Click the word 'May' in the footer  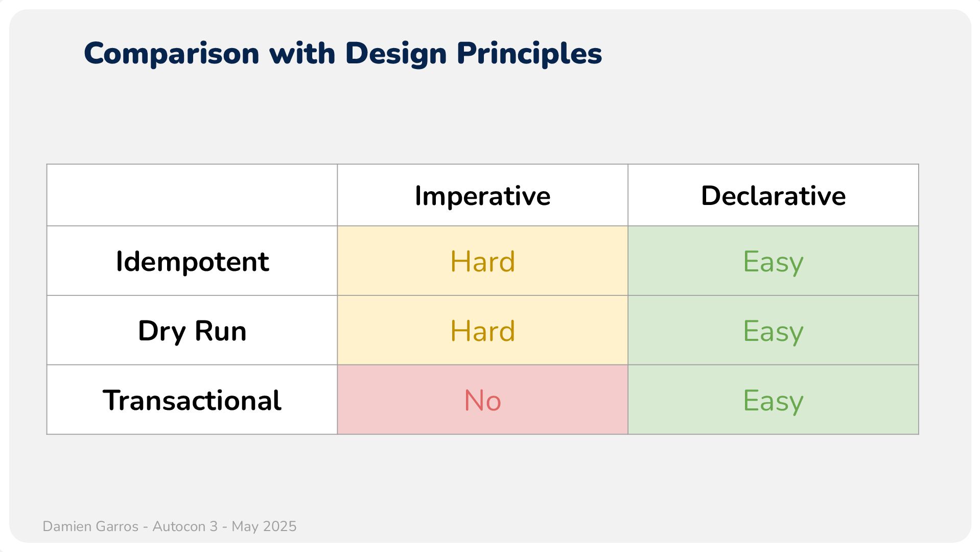(245, 527)
